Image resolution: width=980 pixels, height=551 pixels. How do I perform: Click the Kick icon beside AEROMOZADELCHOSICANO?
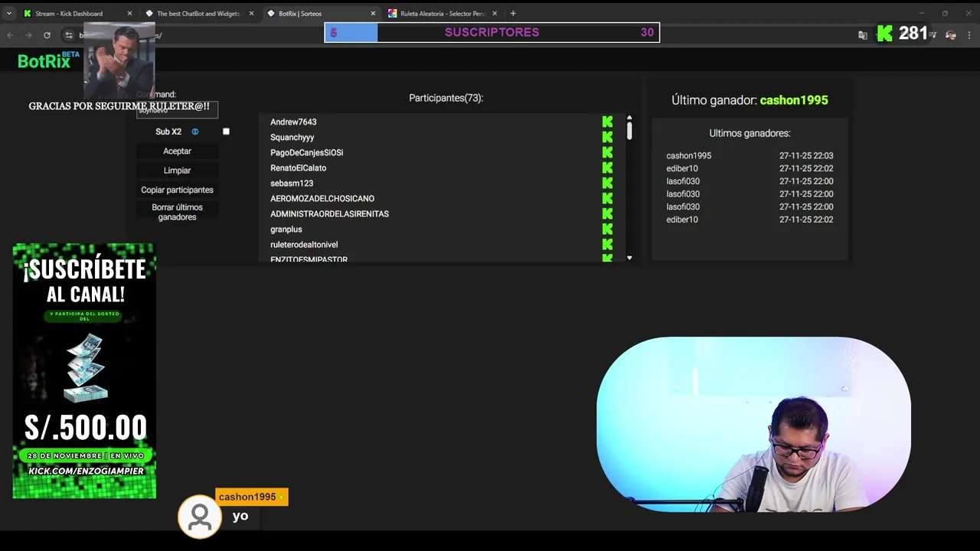pyautogui.click(x=607, y=198)
